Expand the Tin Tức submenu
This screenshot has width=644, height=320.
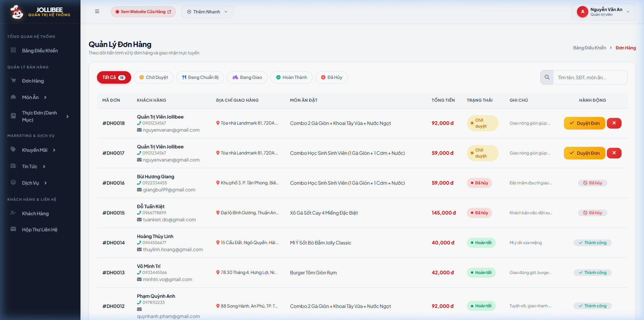pyautogui.click(x=44, y=167)
